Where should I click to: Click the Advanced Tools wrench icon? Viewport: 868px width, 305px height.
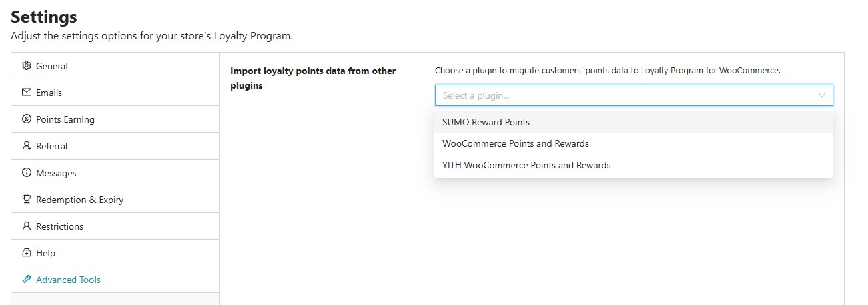click(x=27, y=280)
